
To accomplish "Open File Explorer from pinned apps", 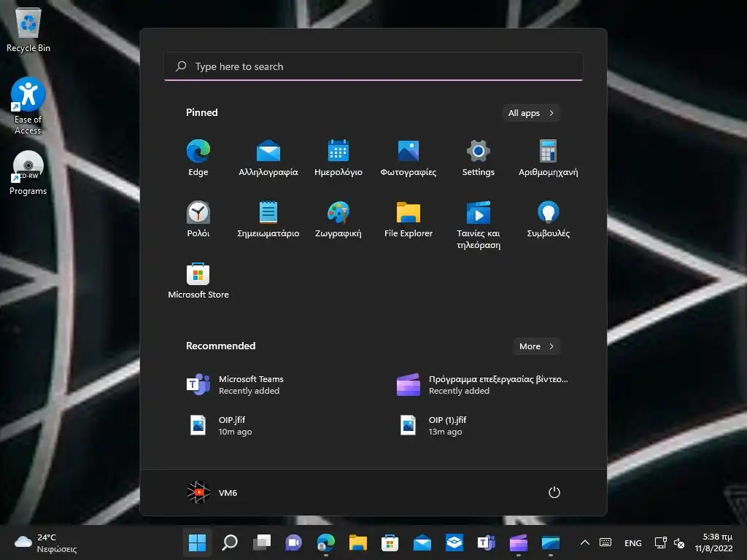I will tap(409, 219).
